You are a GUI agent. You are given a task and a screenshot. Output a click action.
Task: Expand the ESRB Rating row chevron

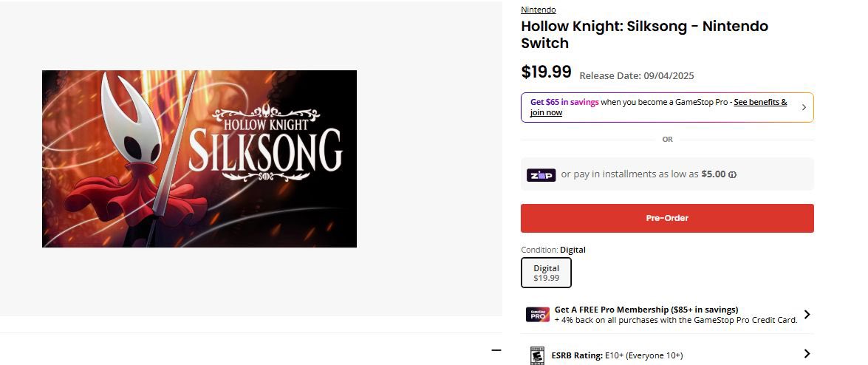807,354
